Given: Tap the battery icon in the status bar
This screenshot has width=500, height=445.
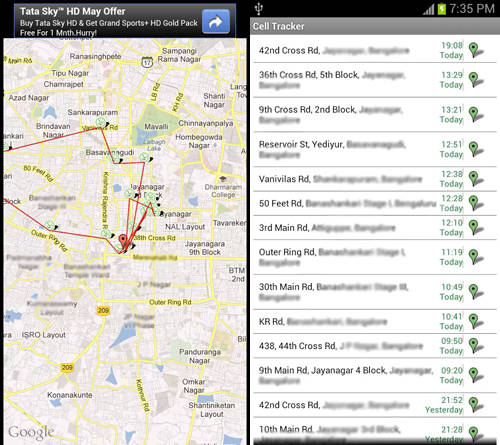Looking at the screenshot, I should coord(441,9).
